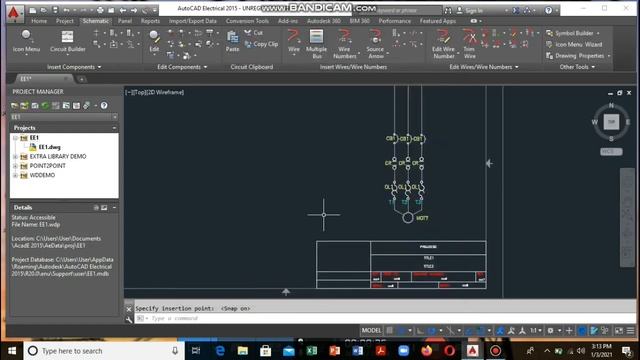Add a new drawing tab with plus

(81, 79)
